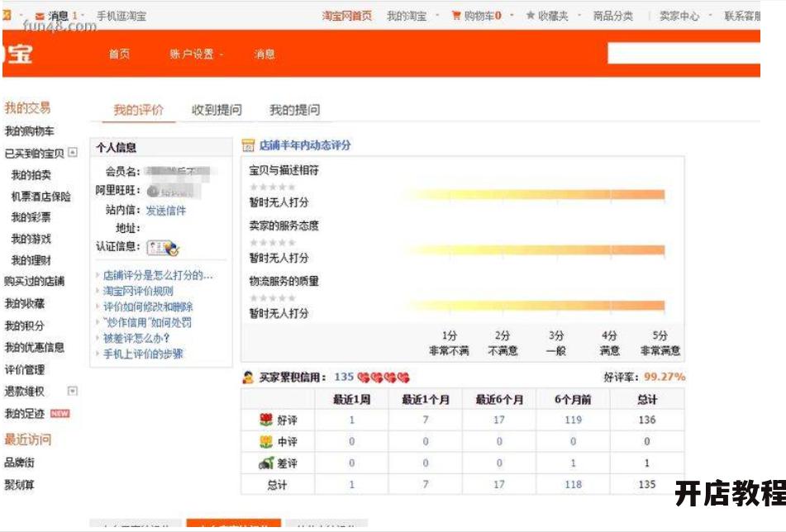Click the 认证信息 certification badge icon
This screenshot has height=532, width=786.
(164, 248)
